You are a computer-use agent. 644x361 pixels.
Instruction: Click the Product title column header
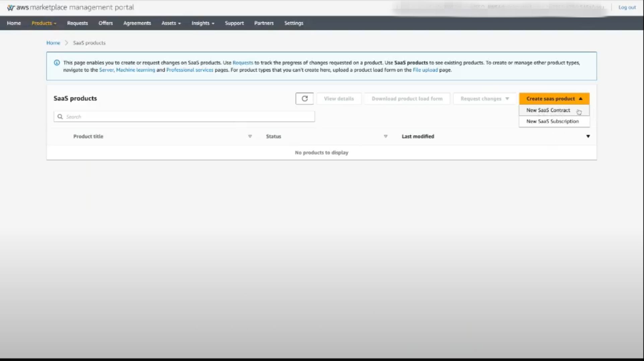(88, 136)
